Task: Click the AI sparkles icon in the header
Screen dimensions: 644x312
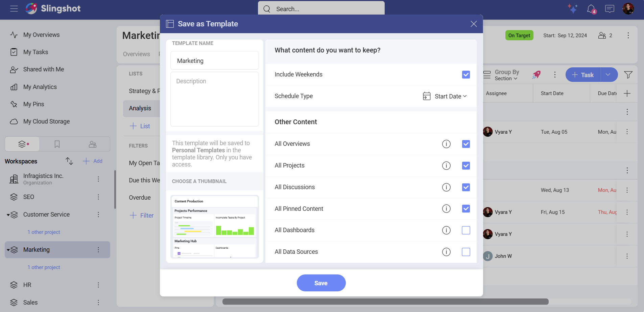Action: [572, 9]
